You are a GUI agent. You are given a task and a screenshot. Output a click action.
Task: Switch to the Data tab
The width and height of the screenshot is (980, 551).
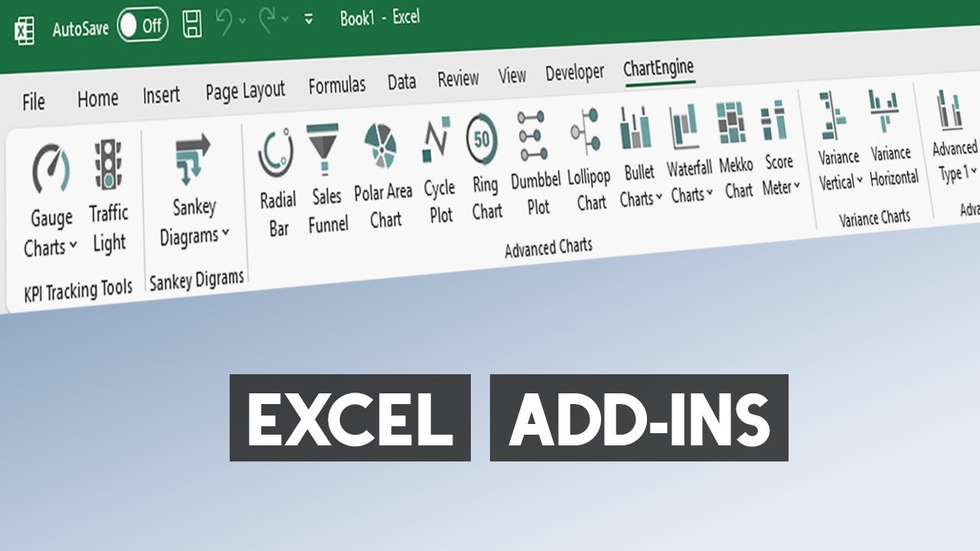[402, 83]
